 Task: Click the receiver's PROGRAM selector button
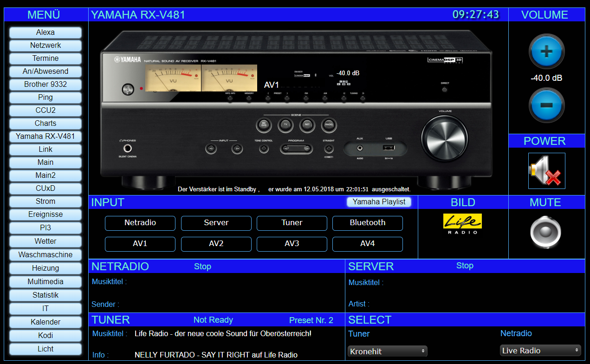pos(296,149)
